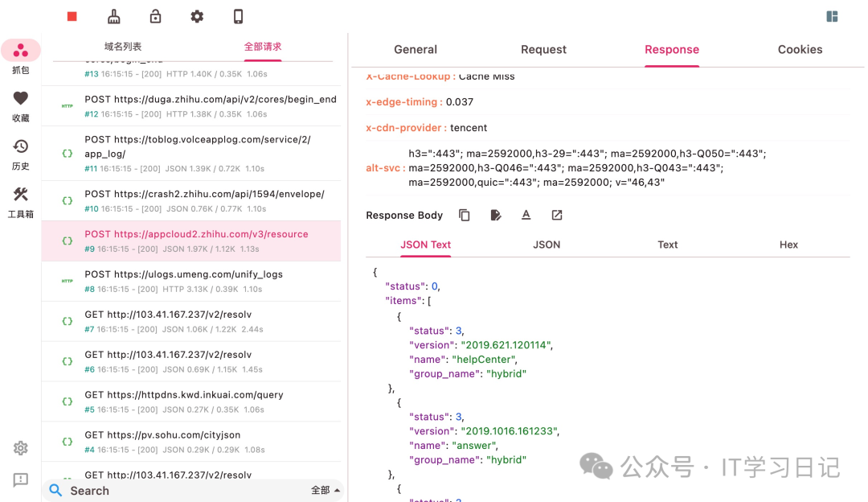Select the Text body view tab
868x502 pixels.
(x=668, y=245)
